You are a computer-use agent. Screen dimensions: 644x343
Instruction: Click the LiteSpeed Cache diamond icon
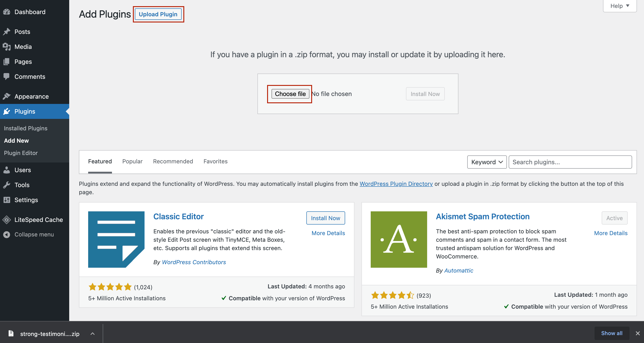point(7,220)
